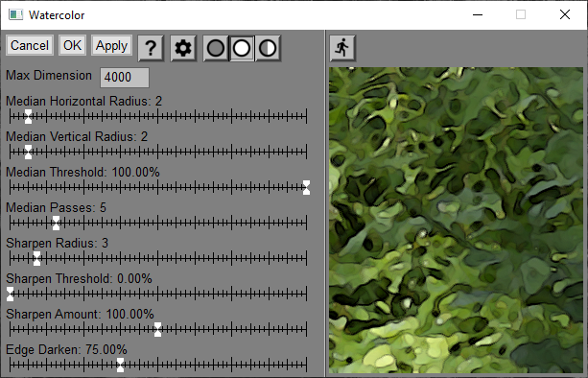Focus the Max Dimension input field
This screenshot has width=588, height=378.
pos(125,78)
